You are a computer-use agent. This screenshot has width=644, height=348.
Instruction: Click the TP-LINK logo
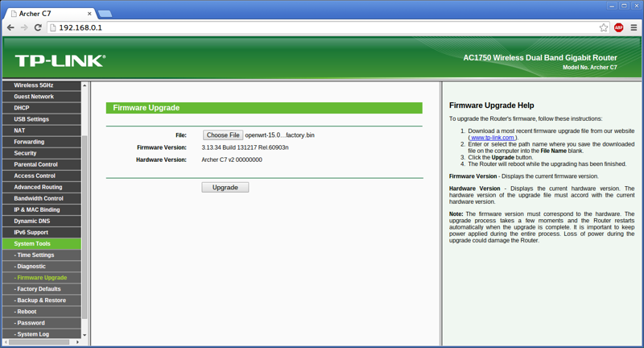point(60,60)
